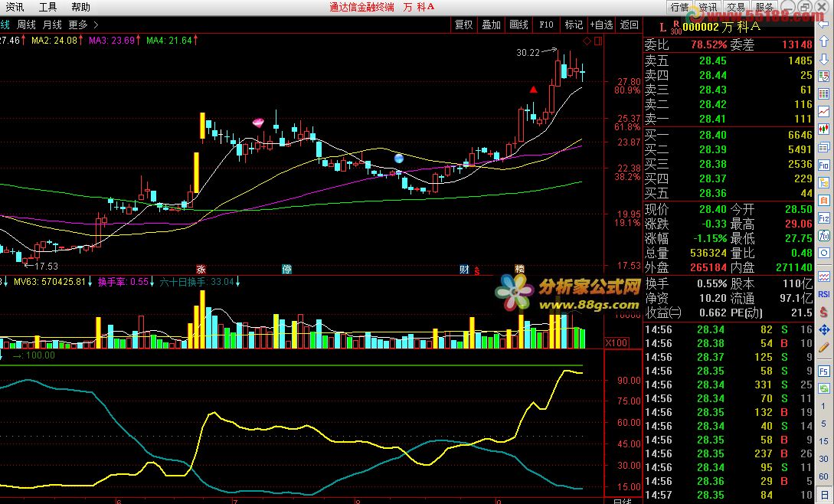Select the pencil drawing tool icon
The height and width of the screenshot is (504, 834).
pyautogui.click(x=824, y=348)
